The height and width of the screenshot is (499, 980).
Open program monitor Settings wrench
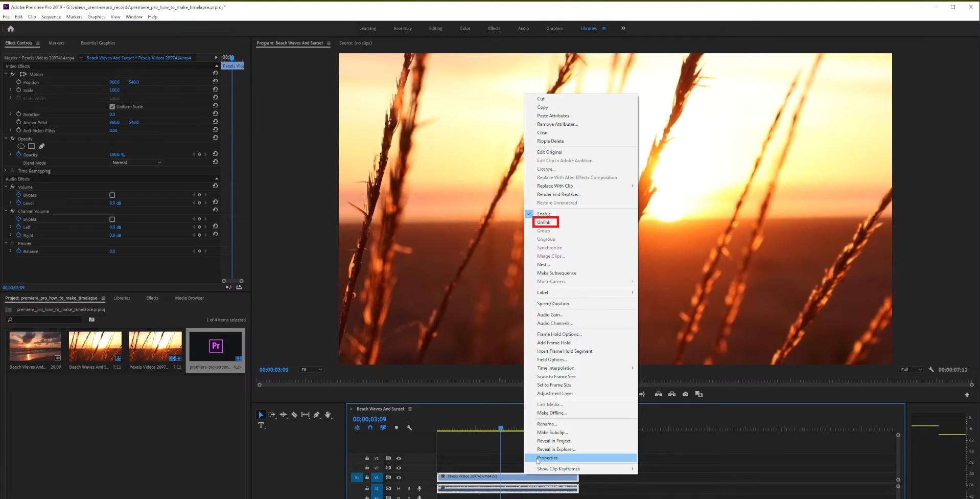[931, 370]
